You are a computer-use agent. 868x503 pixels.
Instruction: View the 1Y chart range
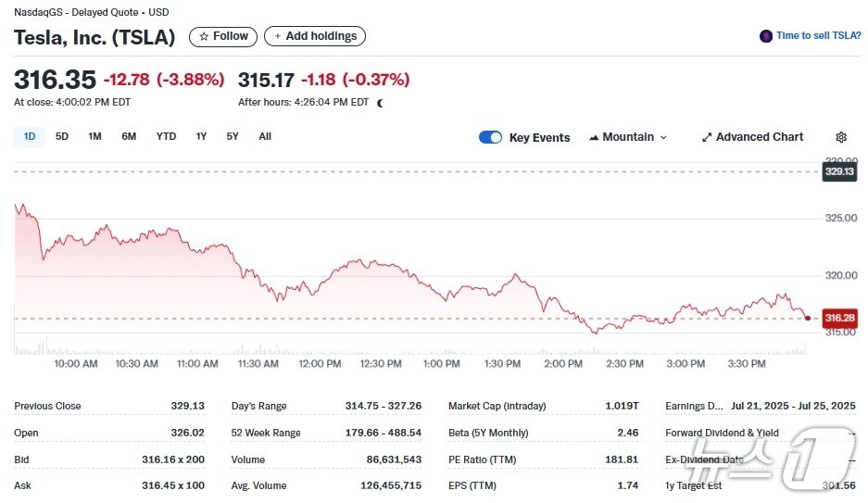click(201, 137)
